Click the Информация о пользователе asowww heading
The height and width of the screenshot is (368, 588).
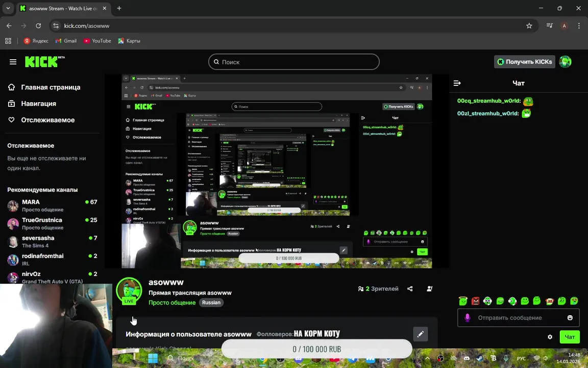coord(188,334)
